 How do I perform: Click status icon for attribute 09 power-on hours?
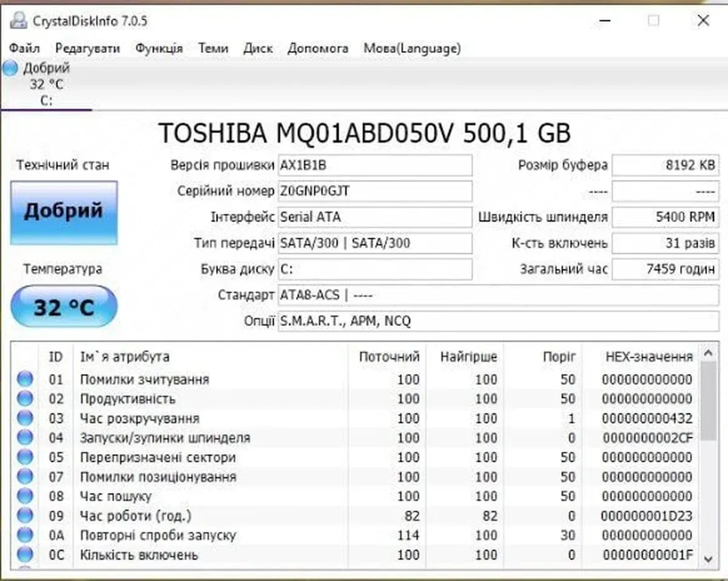[25, 515]
